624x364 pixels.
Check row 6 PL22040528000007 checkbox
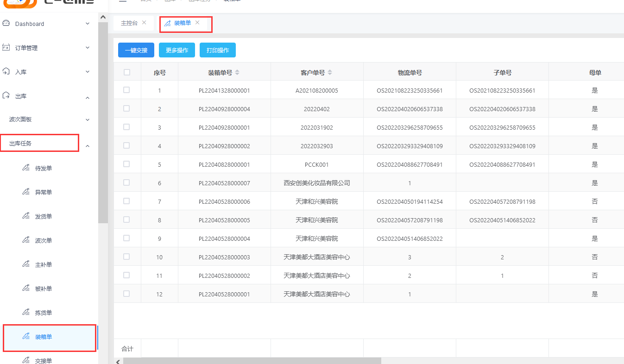tap(126, 182)
